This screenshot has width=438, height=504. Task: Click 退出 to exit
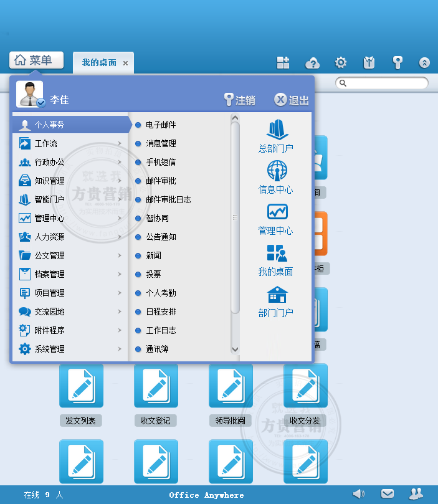coord(292,100)
